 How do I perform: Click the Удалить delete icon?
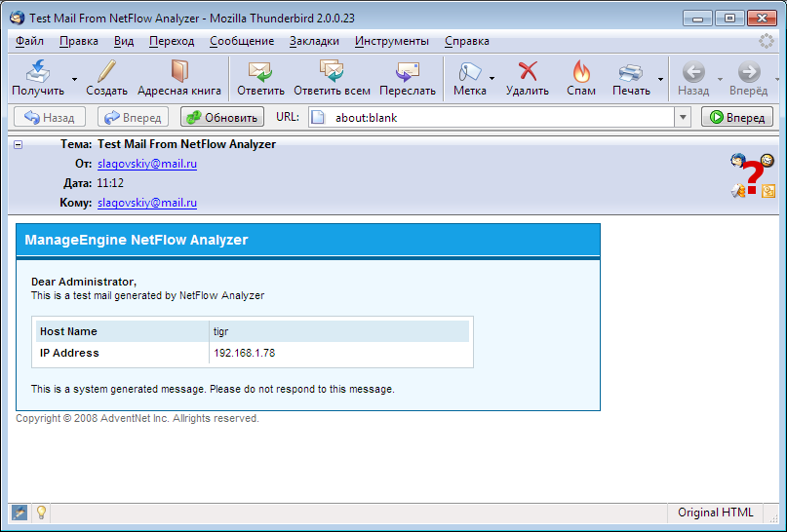pos(528,71)
